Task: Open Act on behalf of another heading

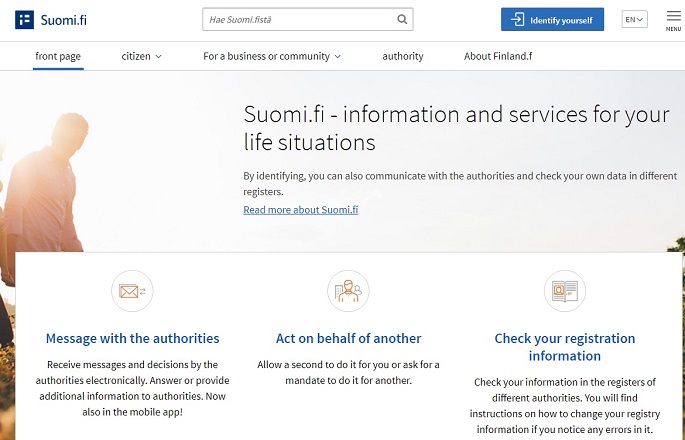Action: pos(348,338)
